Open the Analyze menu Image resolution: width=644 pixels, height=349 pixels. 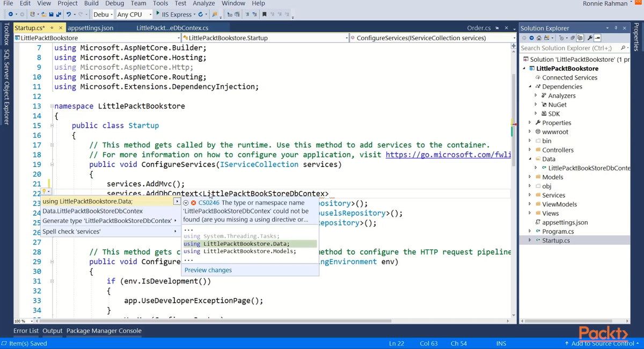[203, 3]
